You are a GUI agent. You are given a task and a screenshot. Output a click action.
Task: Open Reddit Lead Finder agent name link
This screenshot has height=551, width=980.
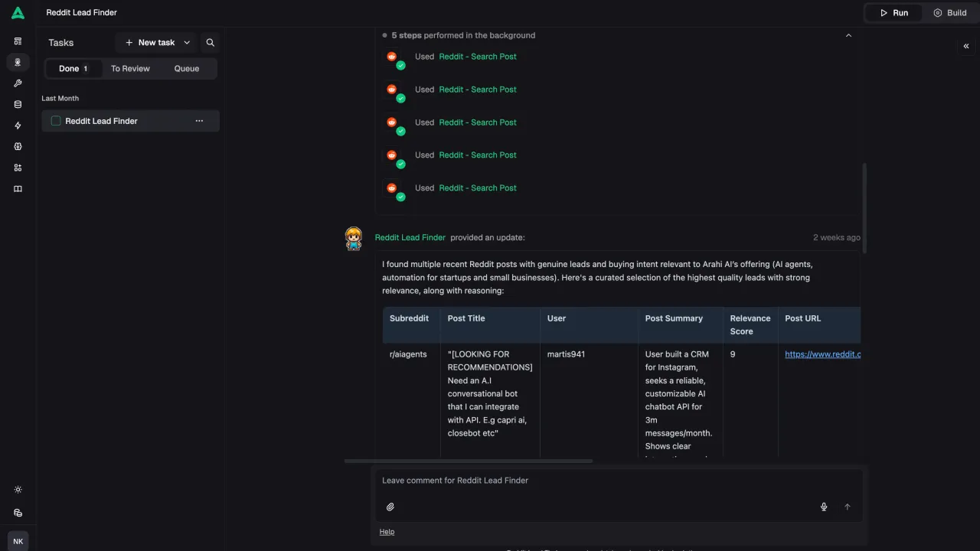pos(410,237)
